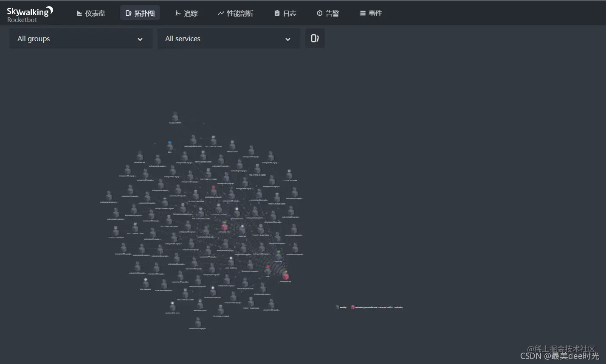Toggle the topology depth icon beside All services
606x364 pixels.
(314, 38)
